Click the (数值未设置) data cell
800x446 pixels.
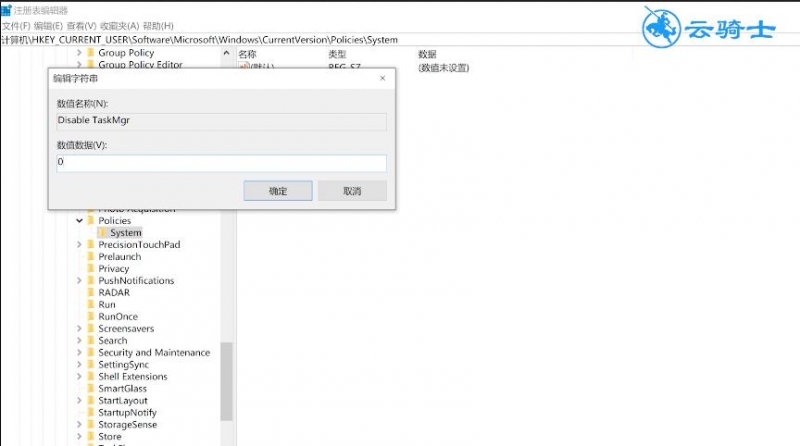tap(444, 68)
